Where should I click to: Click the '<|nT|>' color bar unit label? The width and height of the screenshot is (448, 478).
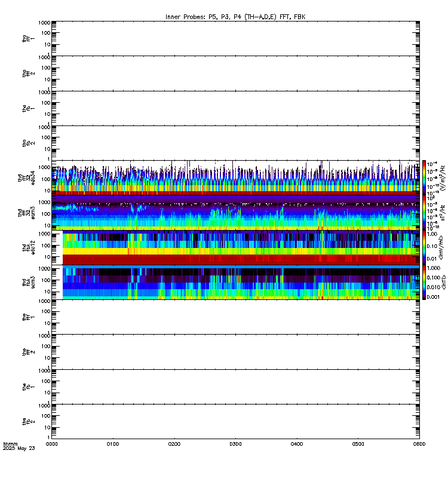443,282
